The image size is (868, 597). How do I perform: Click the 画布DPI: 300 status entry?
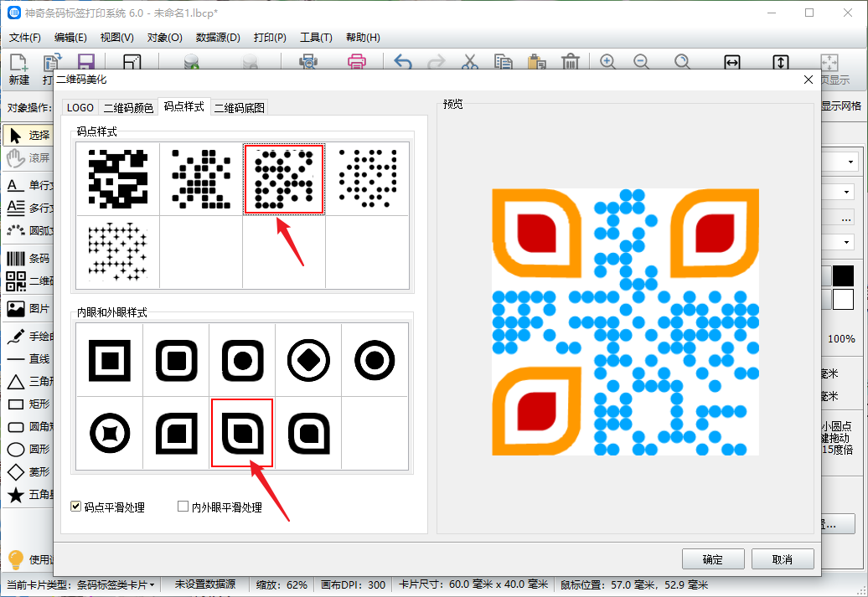point(354,584)
